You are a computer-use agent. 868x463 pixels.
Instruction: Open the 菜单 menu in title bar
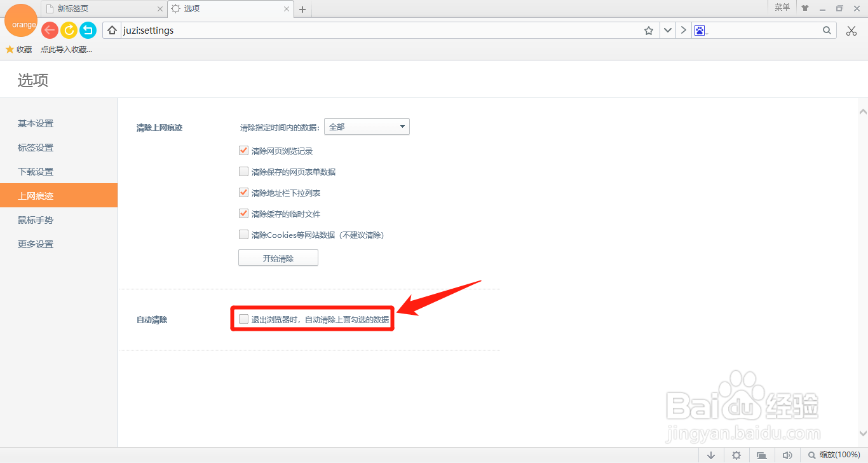(782, 8)
